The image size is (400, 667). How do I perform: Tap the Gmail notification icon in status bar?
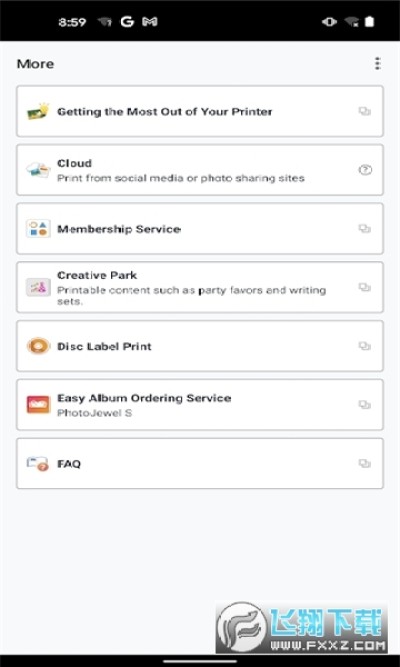(x=149, y=22)
